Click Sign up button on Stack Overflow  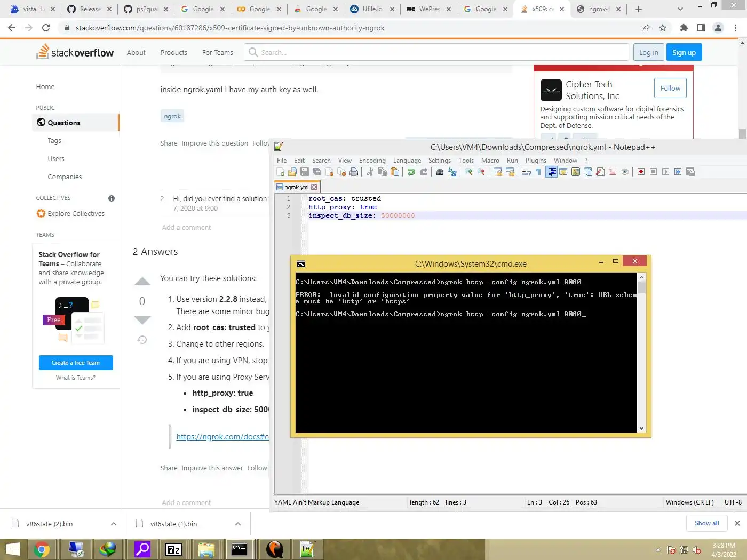[684, 52]
